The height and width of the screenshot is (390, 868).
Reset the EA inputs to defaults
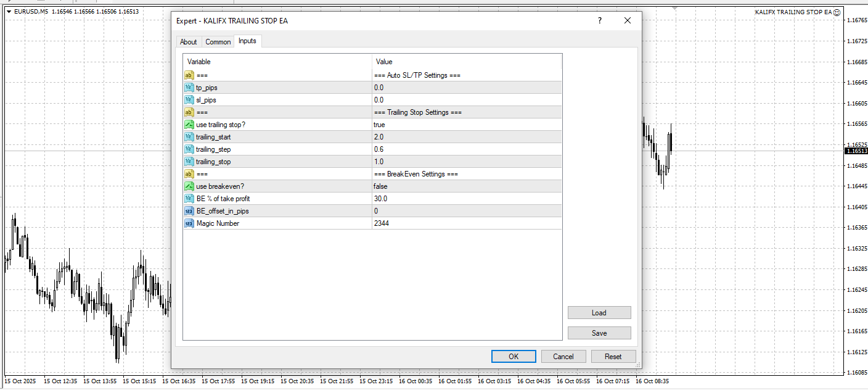tap(613, 356)
